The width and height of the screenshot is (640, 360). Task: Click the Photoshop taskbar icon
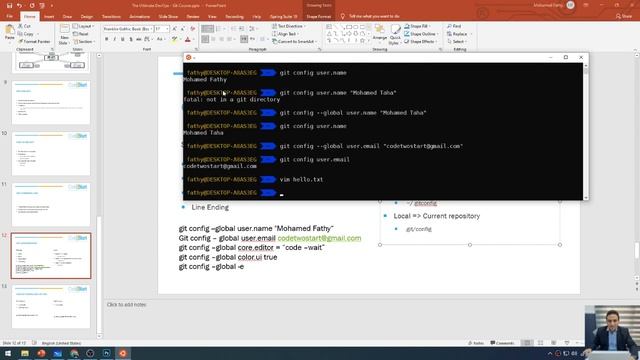pyautogui.click(x=107, y=353)
